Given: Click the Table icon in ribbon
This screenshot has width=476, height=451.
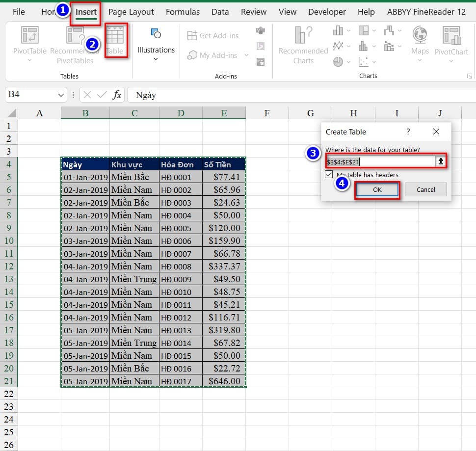Looking at the screenshot, I should click(115, 40).
